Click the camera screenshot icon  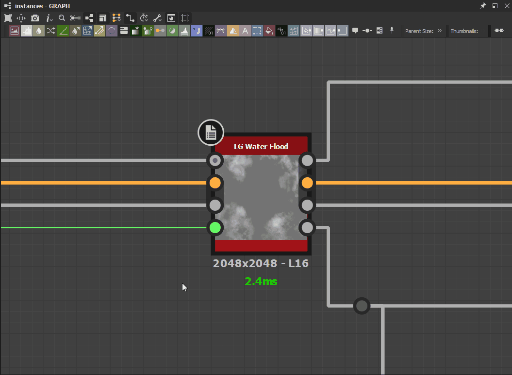35,18
